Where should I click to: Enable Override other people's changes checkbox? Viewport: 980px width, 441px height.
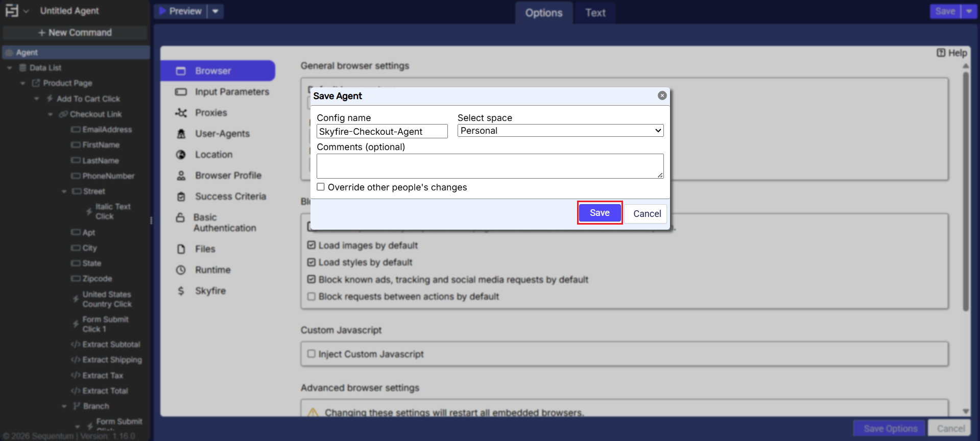[321, 187]
